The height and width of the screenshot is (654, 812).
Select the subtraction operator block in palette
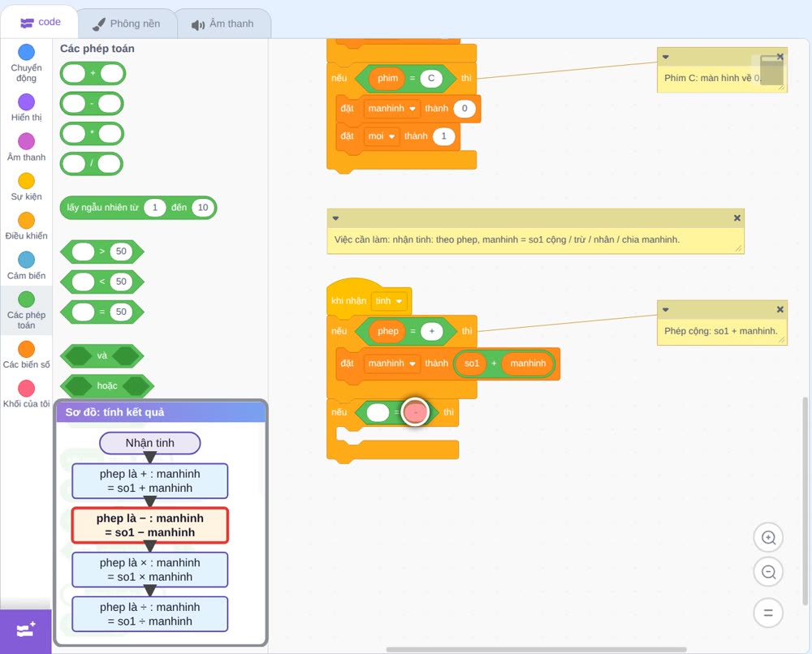[93, 104]
